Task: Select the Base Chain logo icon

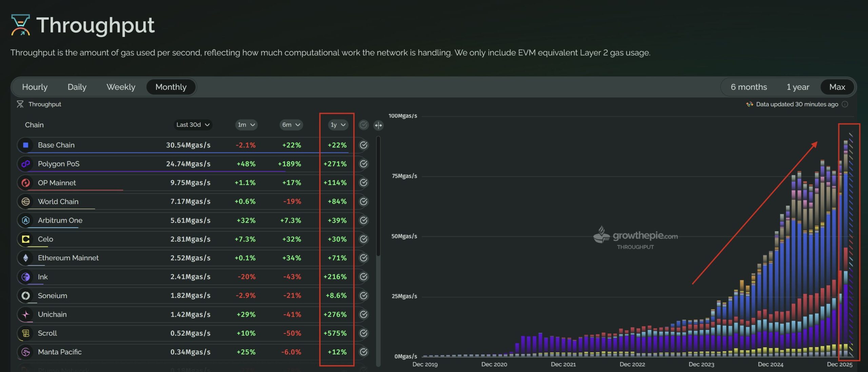Action: 26,145
